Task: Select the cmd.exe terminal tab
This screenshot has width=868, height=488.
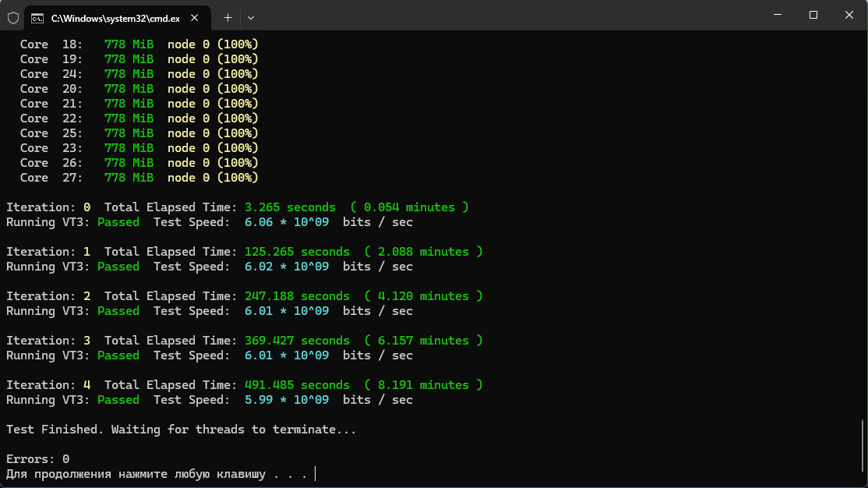Action: 118,18
